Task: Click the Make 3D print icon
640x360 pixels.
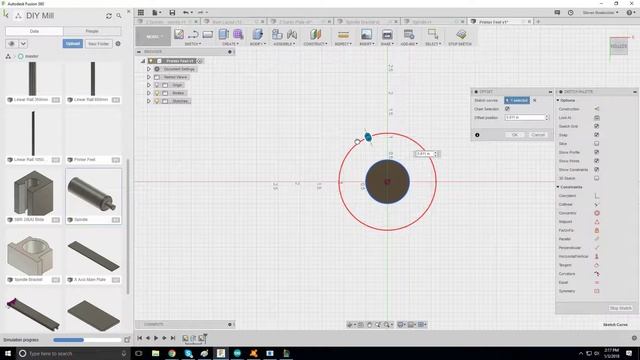Action: point(387,34)
